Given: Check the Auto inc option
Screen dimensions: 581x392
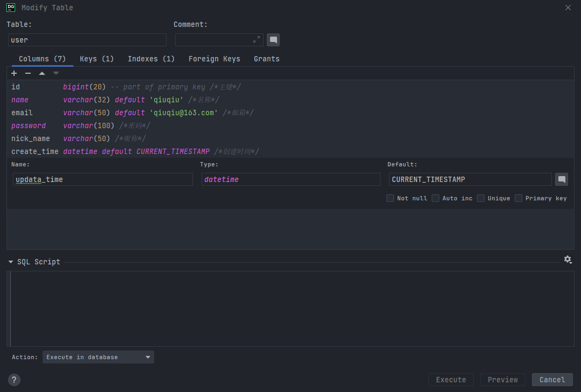Looking at the screenshot, I should pyautogui.click(x=435, y=198).
